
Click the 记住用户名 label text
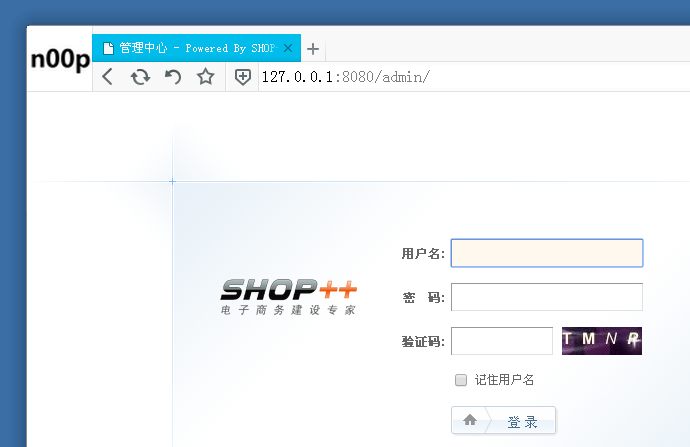pyautogui.click(x=504, y=380)
